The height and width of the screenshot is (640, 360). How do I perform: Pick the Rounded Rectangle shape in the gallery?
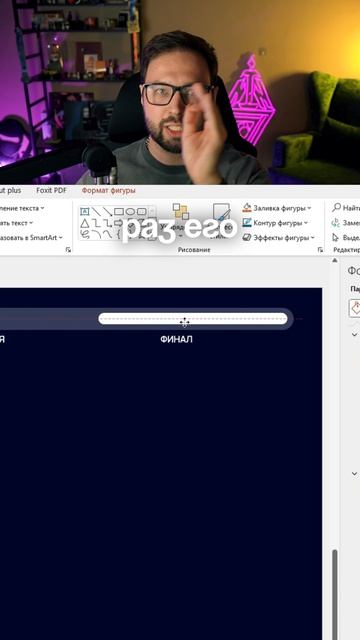(141, 211)
